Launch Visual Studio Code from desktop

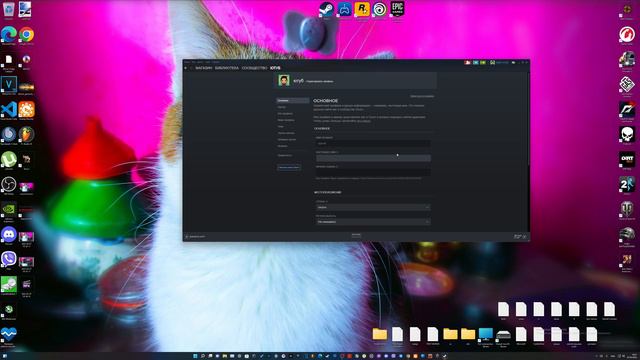tap(9, 109)
